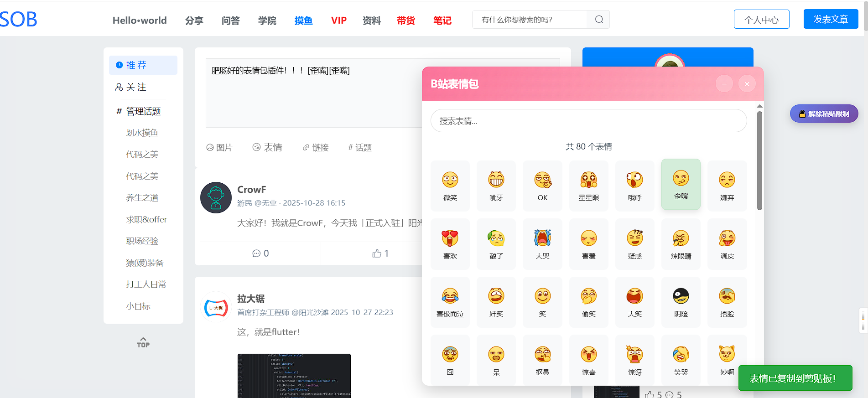Image resolution: width=868 pixels, height=398 pixels.
Task: Select the 大哭 crying emoji
Action: pyautogui.click(x=542, y=244)
